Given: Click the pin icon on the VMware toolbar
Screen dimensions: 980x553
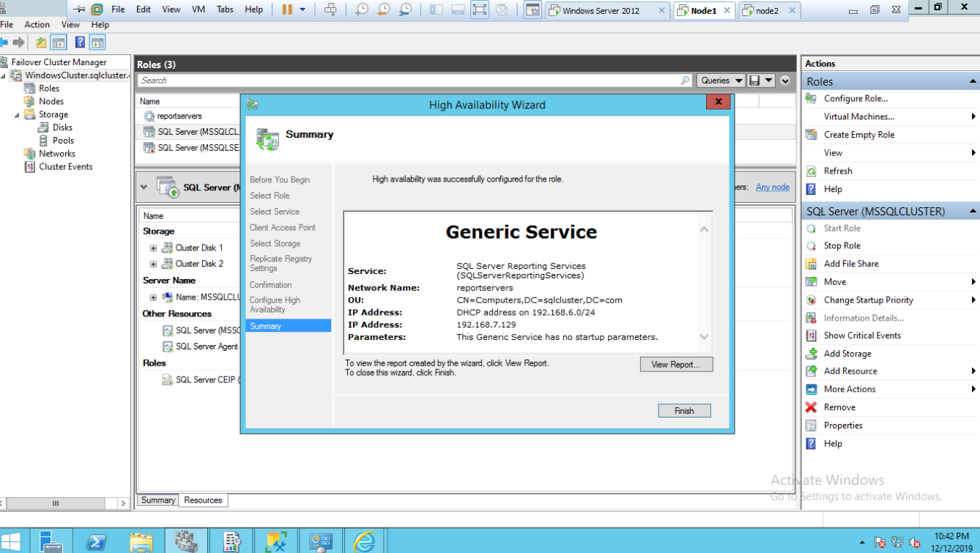Looking at the screenshot, I should 79,10.
